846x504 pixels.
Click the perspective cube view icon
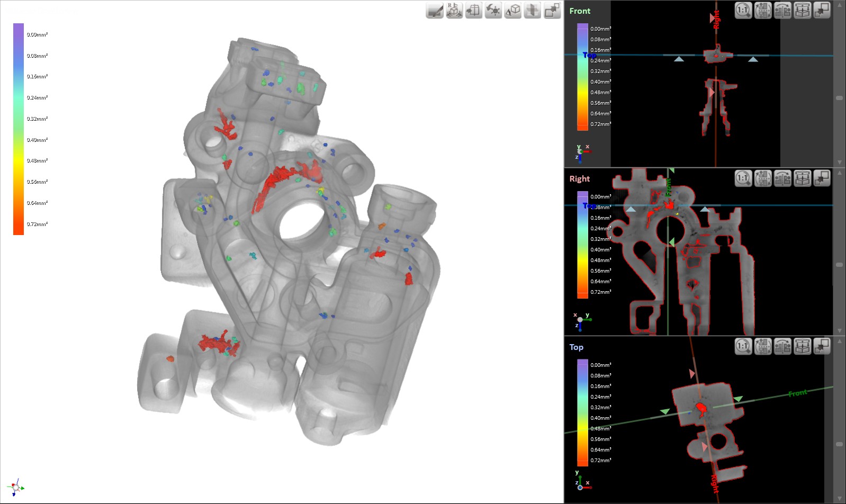pos(513,11)
